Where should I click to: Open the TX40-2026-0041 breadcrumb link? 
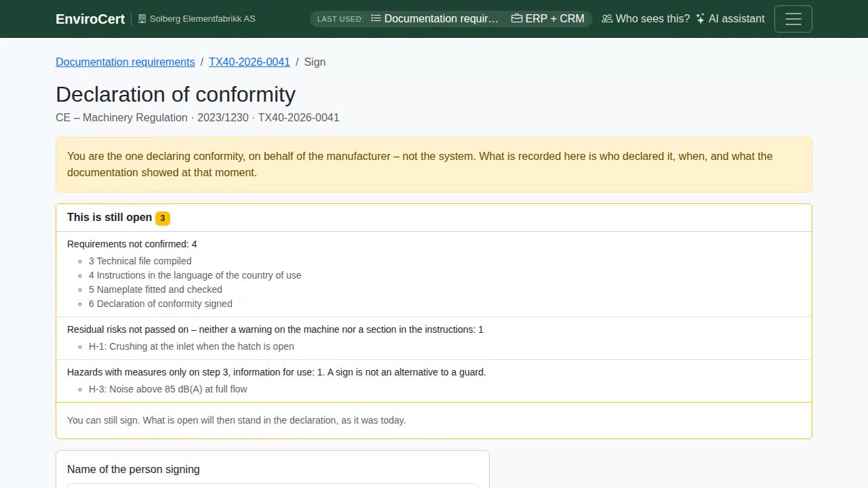pyautogui.click(x=250, y=62)
